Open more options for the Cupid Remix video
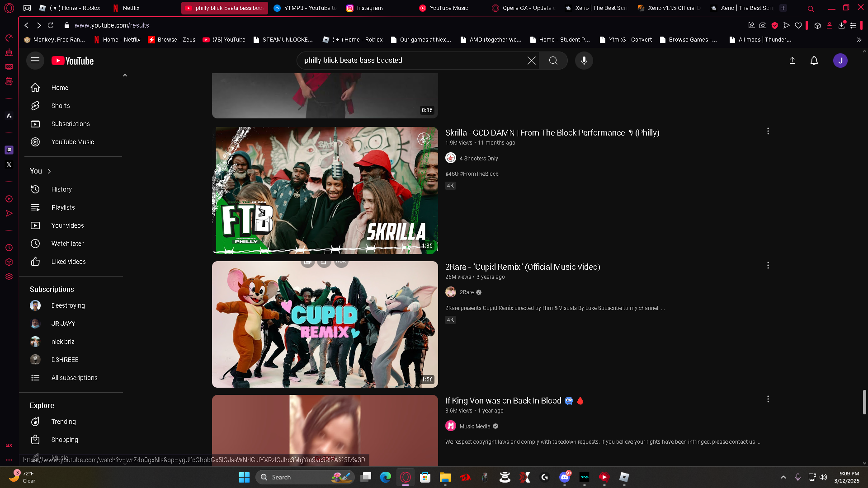Image resolution: width=868 pixels, height=488 pixels. point(768,265)
